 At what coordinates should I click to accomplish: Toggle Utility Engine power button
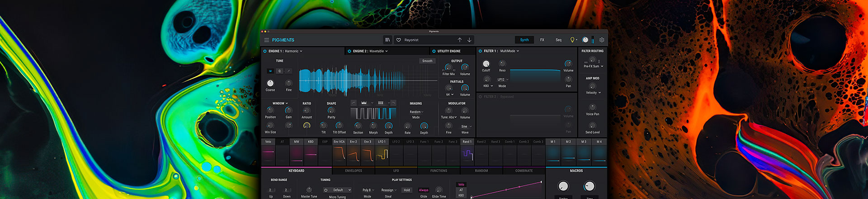click(434, 51)
